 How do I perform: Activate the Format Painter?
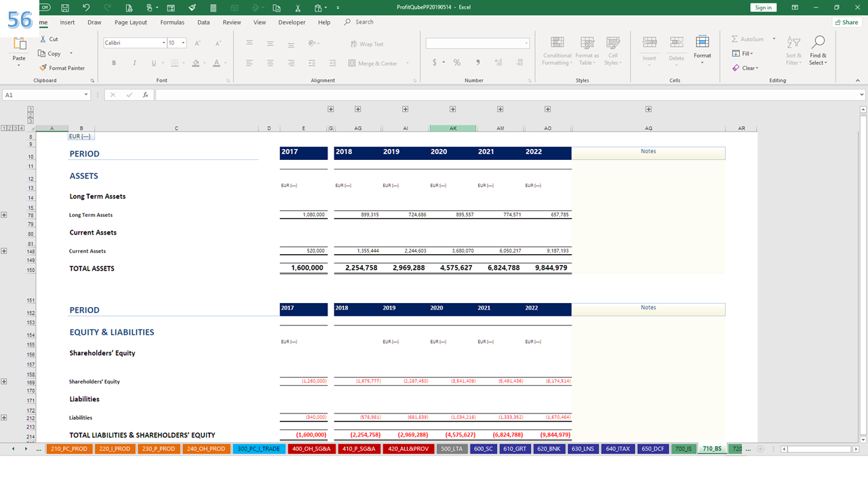click(x=62, y=68)
